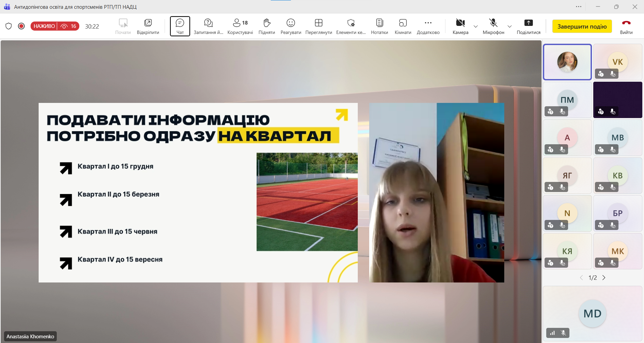Open Елементи керування menu
This screenshot has width=644, height=343.
[x=351, y=26]
